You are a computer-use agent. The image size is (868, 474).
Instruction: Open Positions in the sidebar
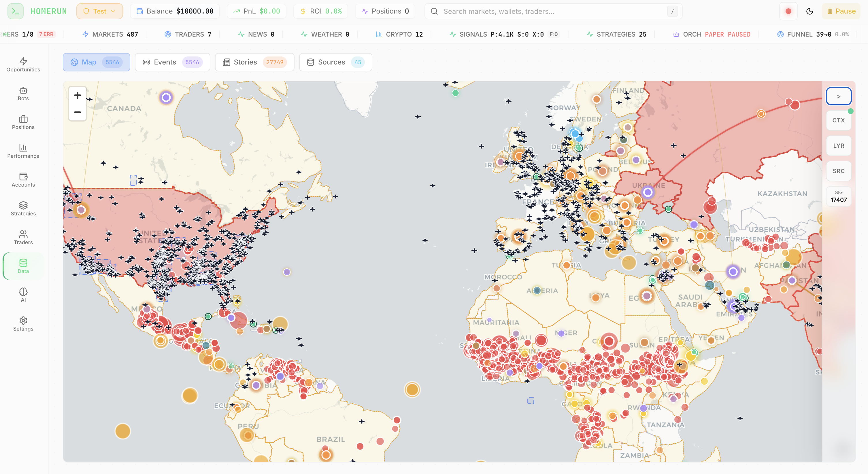[x=23, y=122]
